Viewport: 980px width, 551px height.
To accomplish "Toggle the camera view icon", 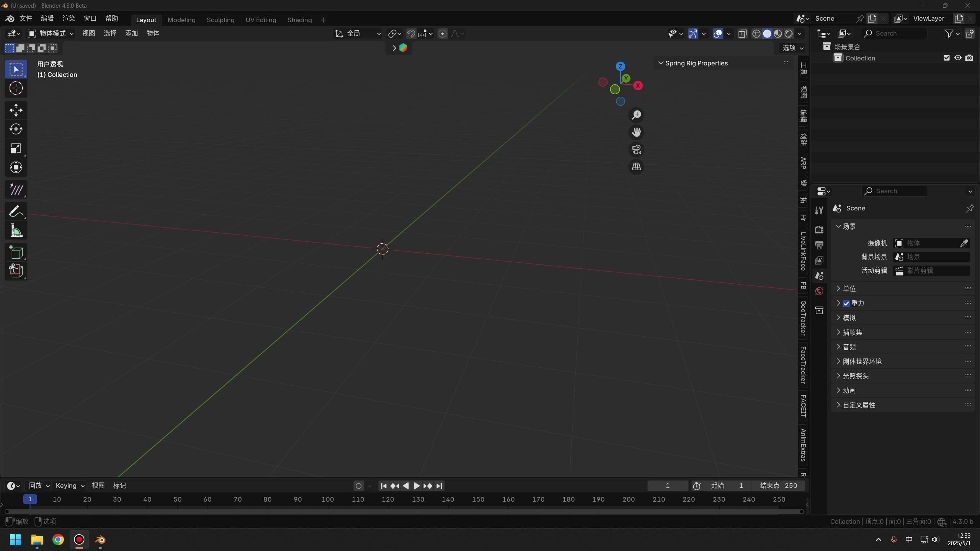I will 636,150.
